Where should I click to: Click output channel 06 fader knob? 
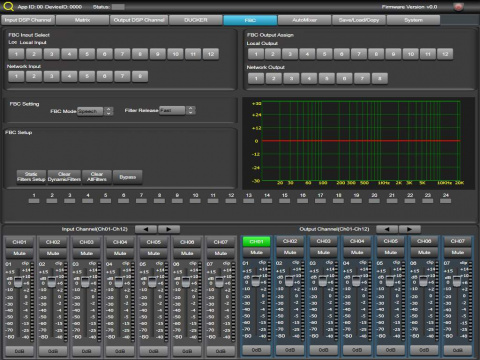423,281
